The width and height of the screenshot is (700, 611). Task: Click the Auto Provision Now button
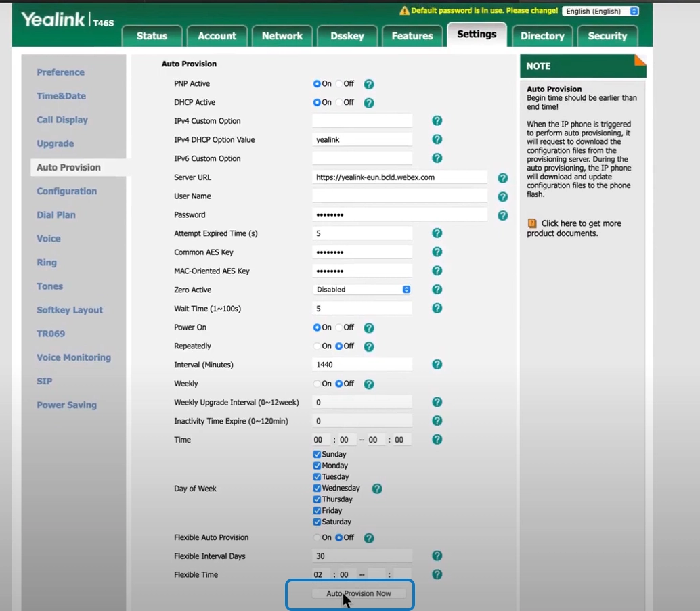[359, 593]
